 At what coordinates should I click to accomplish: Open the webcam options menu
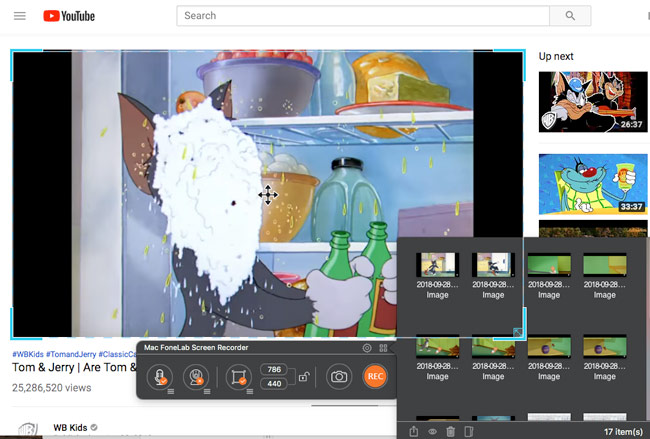207,391
